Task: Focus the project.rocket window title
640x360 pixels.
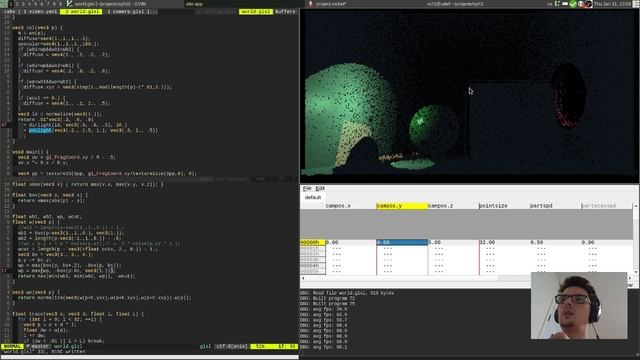Action: pos(331,4)
